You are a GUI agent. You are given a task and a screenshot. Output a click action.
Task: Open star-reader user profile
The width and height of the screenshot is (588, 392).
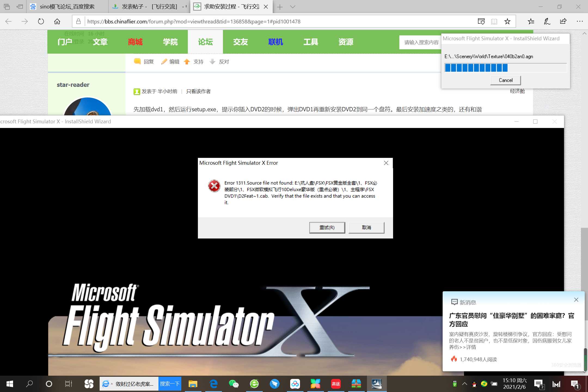(x=73, y=85)
